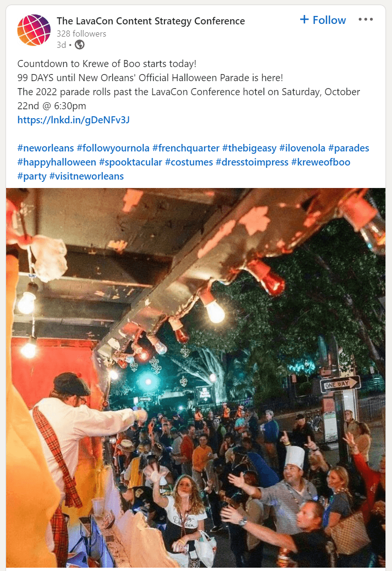Open the lnkd.in/gDeNFv3J link

[x=74, y=120]
